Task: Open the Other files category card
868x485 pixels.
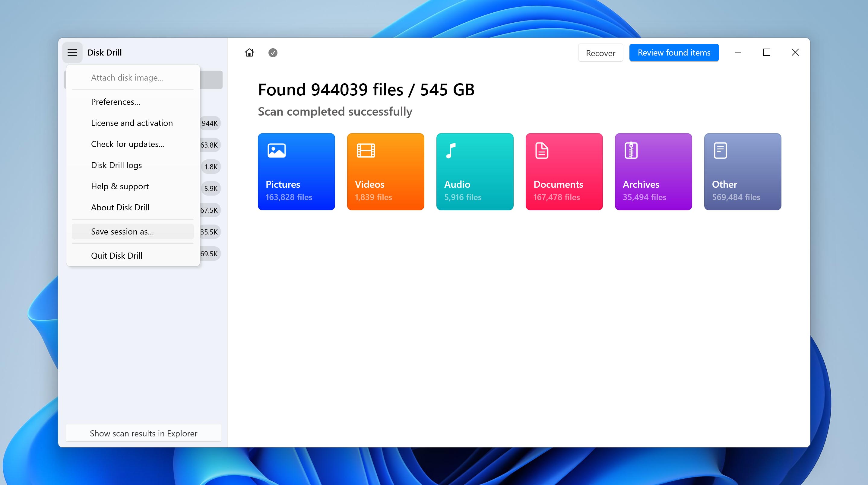Action: click(743, 172)
